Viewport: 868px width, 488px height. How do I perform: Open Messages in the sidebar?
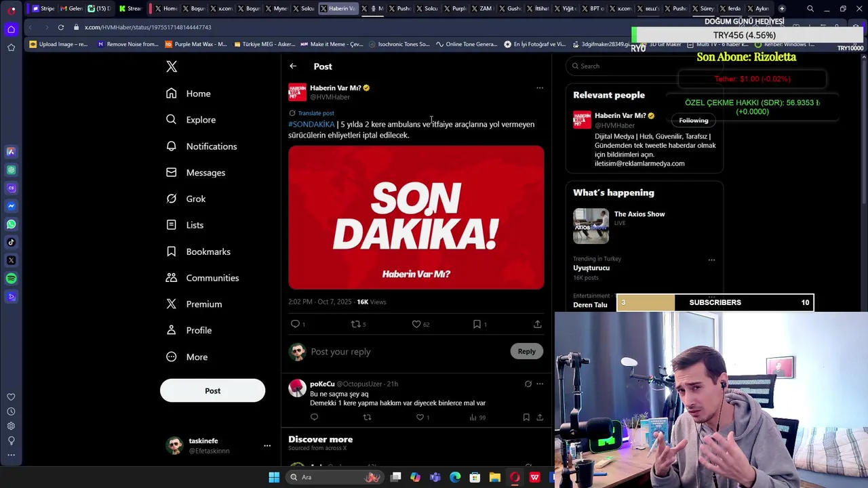pos(196,173)
